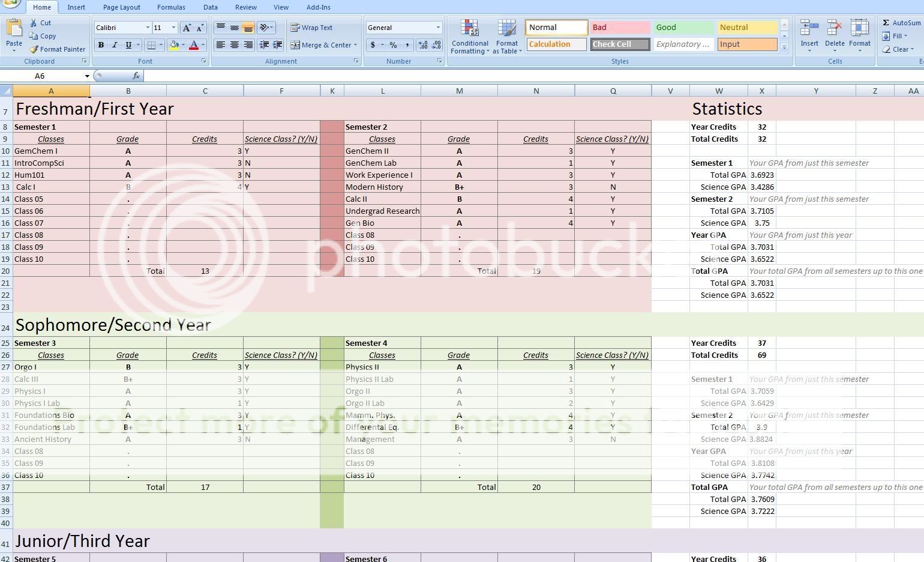
Task: Toggle Bottom Align vertical alignment
Action: tap(248, 28)
